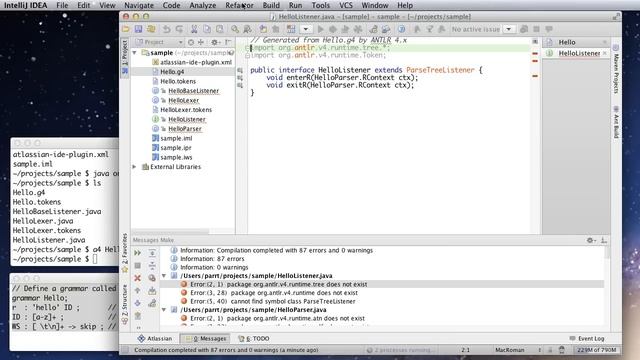Open the Atlassian tool window tab
The height and width of the screenshot is (360, 640).
click(x=155, y=338)
